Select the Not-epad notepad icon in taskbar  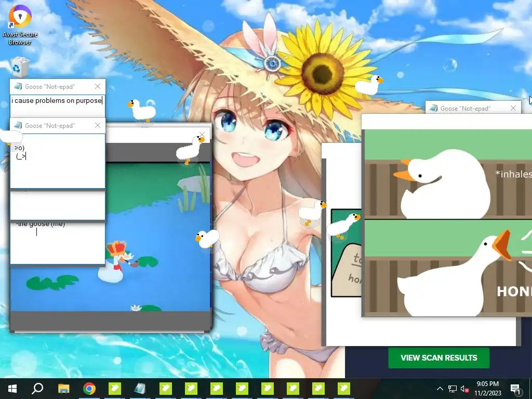point(140,389)
